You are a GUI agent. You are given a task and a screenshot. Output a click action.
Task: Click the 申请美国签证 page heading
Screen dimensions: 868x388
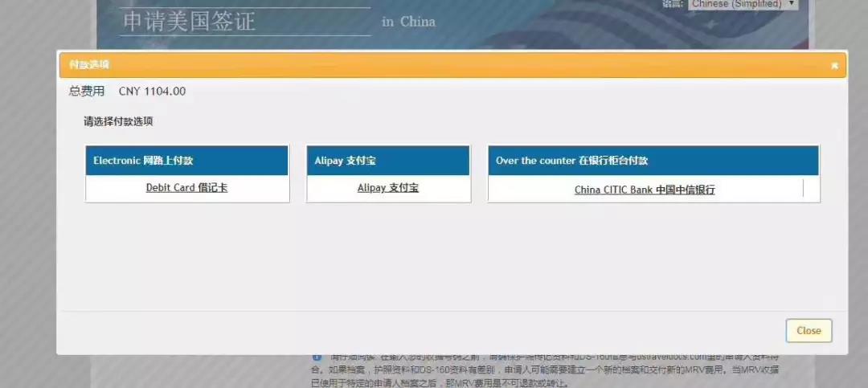click(x=189, y=22)
